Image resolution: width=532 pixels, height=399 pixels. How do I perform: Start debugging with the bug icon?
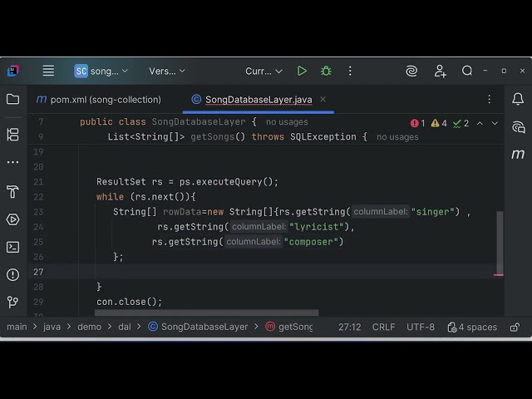pyautogui.click(x=326, y=71)
